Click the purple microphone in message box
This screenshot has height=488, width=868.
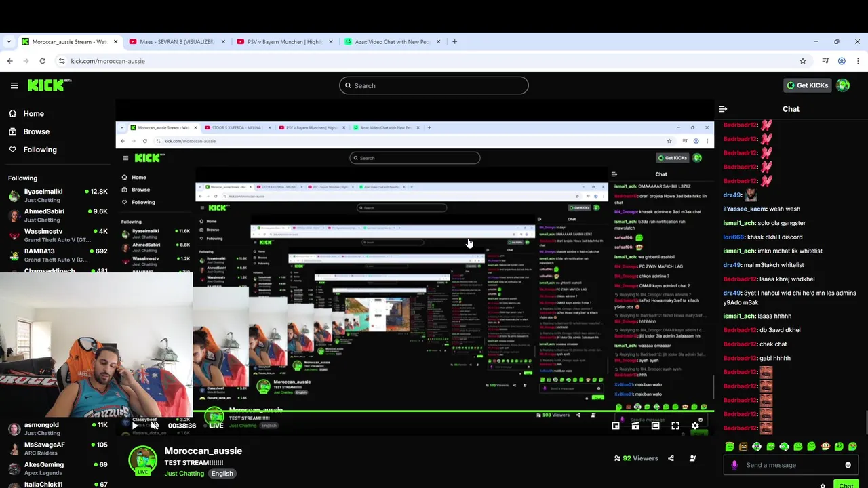(734, 465)
